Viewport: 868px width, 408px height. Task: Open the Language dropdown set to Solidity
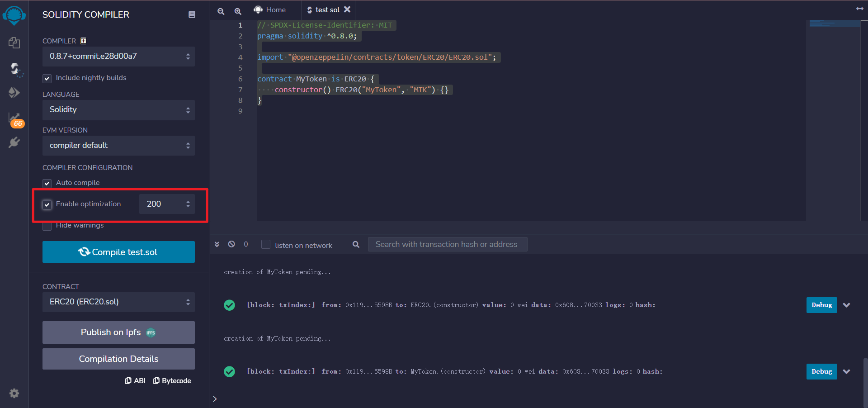click(118, 110)
